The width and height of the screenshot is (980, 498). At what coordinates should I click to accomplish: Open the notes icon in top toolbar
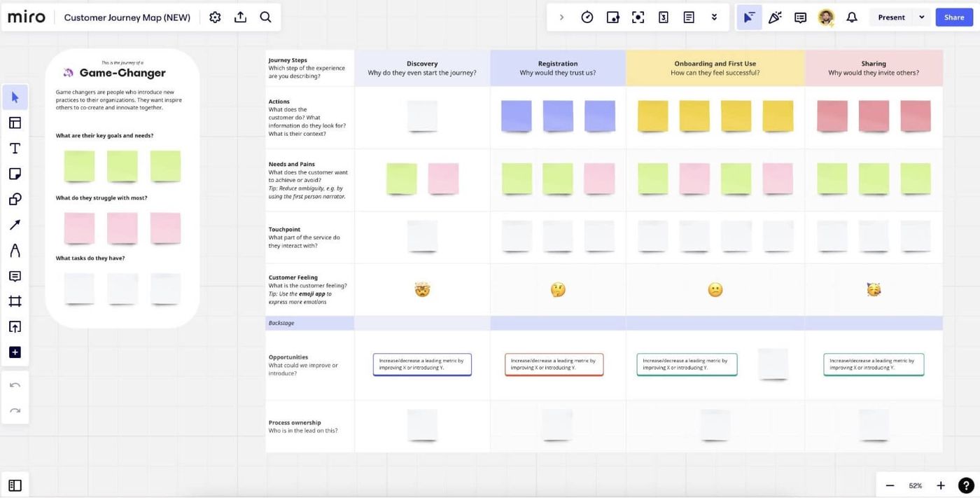(x=689, y=18)
